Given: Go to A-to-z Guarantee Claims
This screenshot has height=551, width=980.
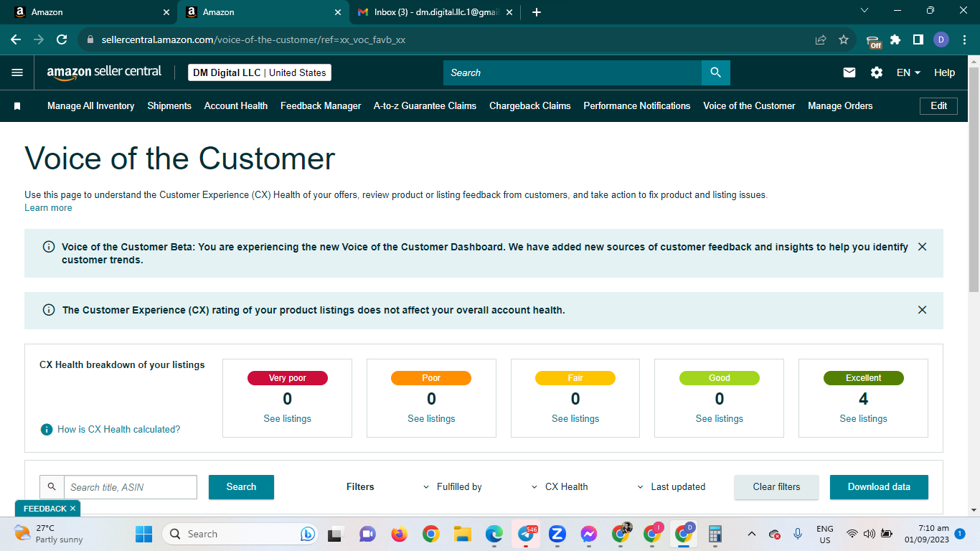Looking at the screenshot, I should [x=425, y=106].
